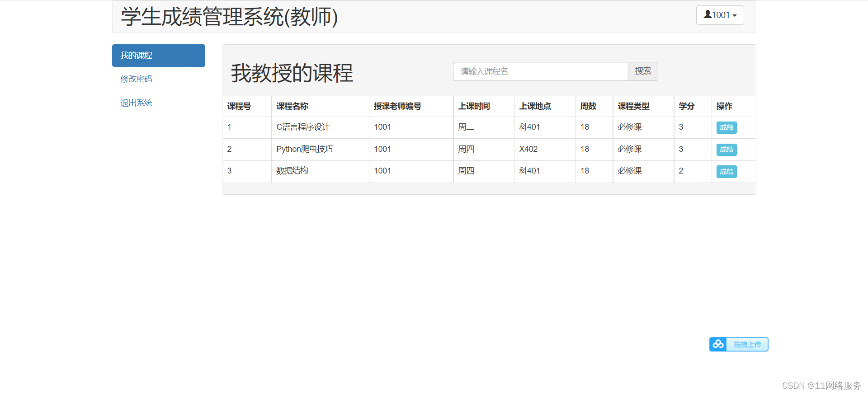Focus the 请输入课程名 search field

coord(541,71)
